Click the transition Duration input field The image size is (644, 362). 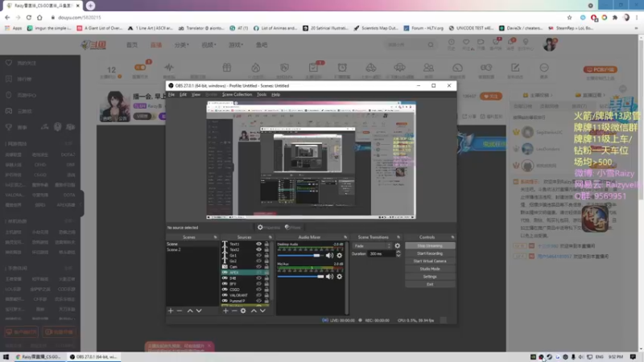coord(381,253)
